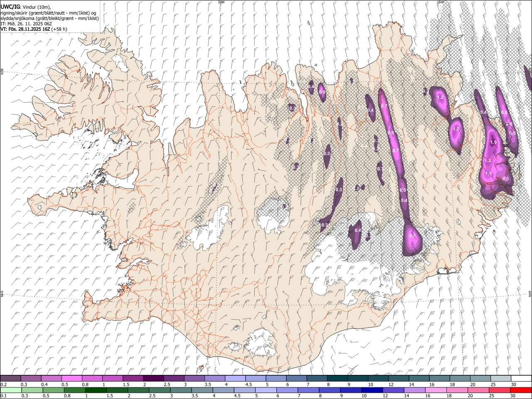
Task: Click the 30 label on the lower red scale
Action: pos(513,396)
